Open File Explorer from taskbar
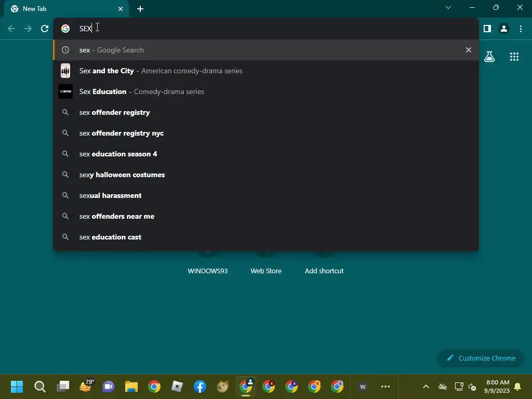 pos(131,387)
